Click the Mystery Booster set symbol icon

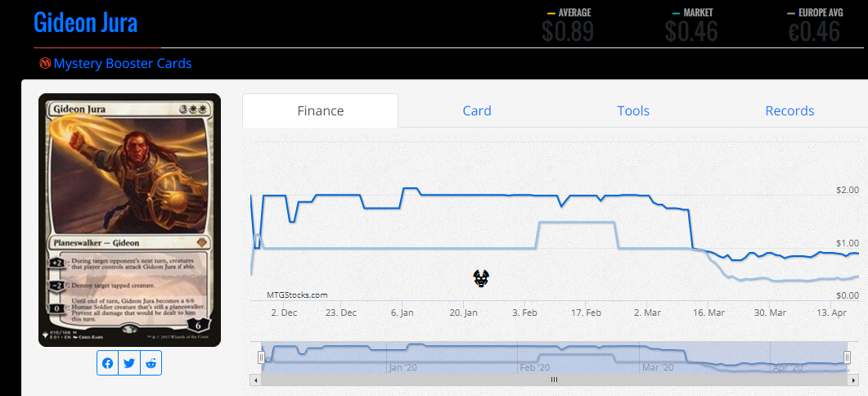coord(45,63)
